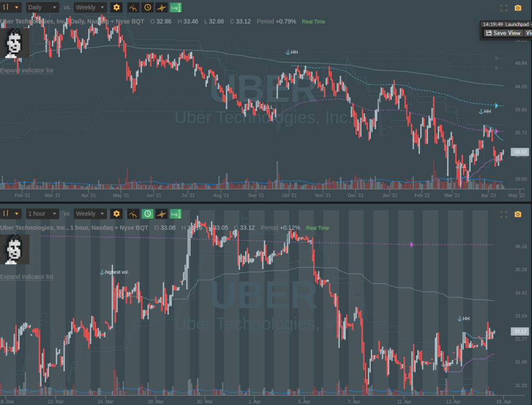Click the 'Period +0.79%' value
Viewport: 532px width, 405px height.
click(x=276, y=21)
